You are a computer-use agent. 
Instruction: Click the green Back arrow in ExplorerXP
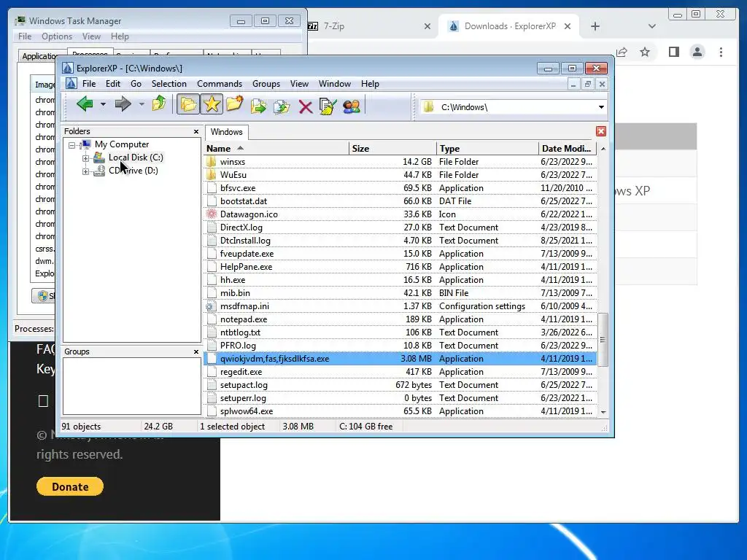point(85,104)
